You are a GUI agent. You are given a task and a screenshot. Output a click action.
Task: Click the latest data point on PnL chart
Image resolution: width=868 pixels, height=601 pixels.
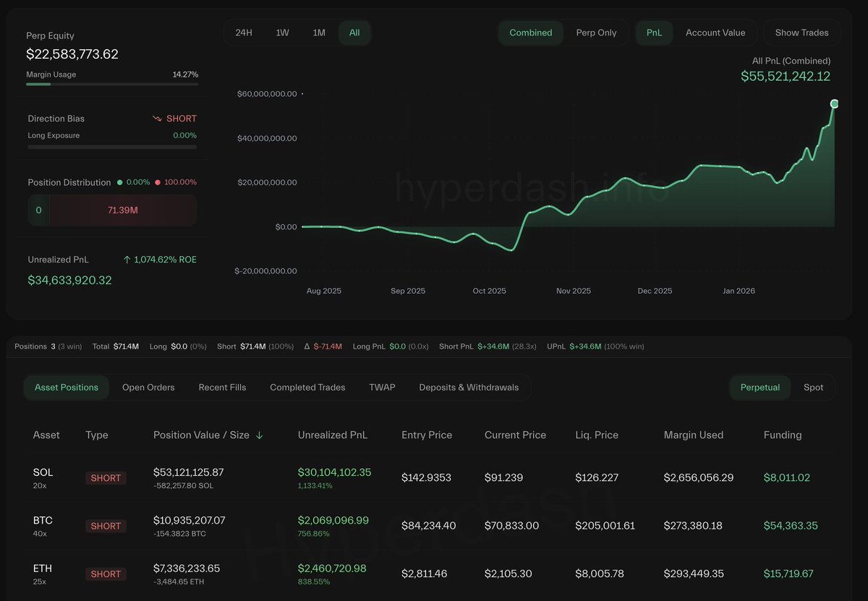[834, 104]
